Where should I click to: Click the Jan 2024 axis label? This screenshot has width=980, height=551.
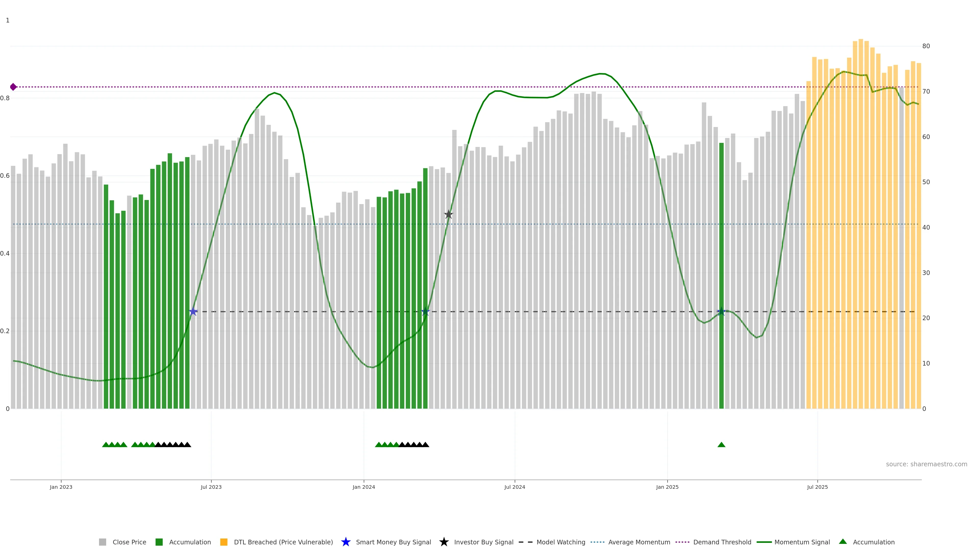click(x=364, y=487)
